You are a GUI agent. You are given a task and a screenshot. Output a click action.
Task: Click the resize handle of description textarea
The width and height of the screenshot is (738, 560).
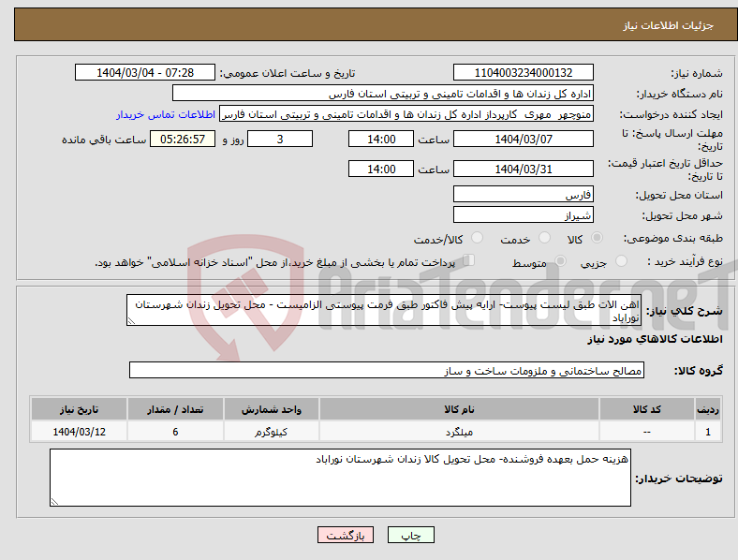(x=131, y=321)
